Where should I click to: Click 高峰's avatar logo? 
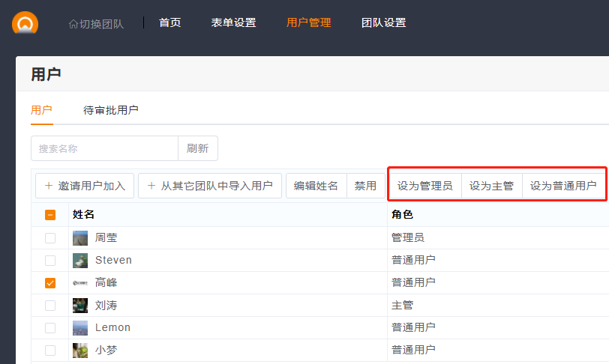(80, 283)
